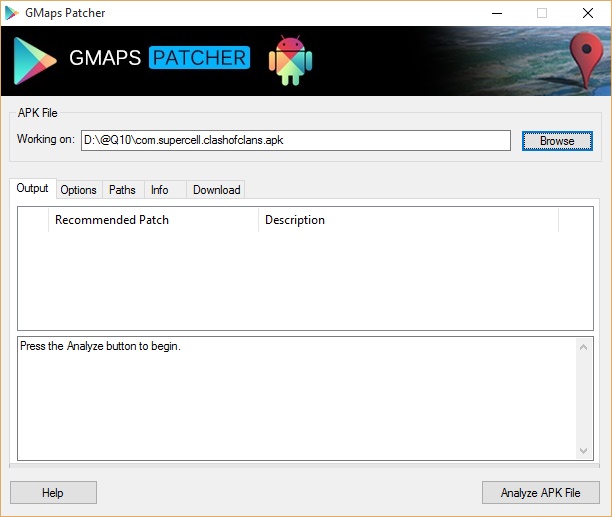Image resolution: width=612 pixels, height=517 pixels.
Task: Open the Options tab
Action: click(78, 190)
